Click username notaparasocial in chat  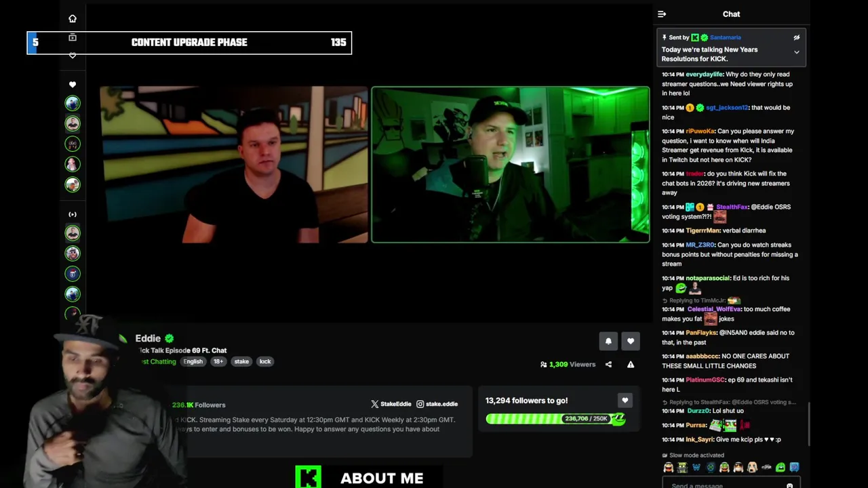pos(707,279)
